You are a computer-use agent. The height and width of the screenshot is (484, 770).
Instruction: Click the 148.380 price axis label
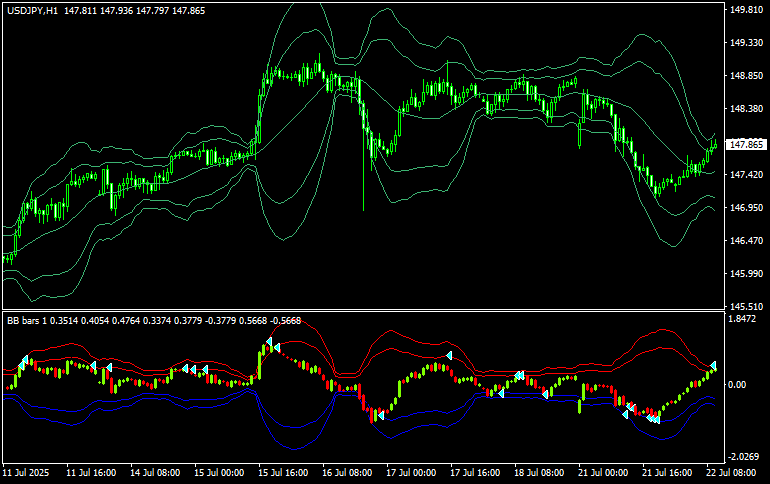pyautogui.click(x=746, y=108)
